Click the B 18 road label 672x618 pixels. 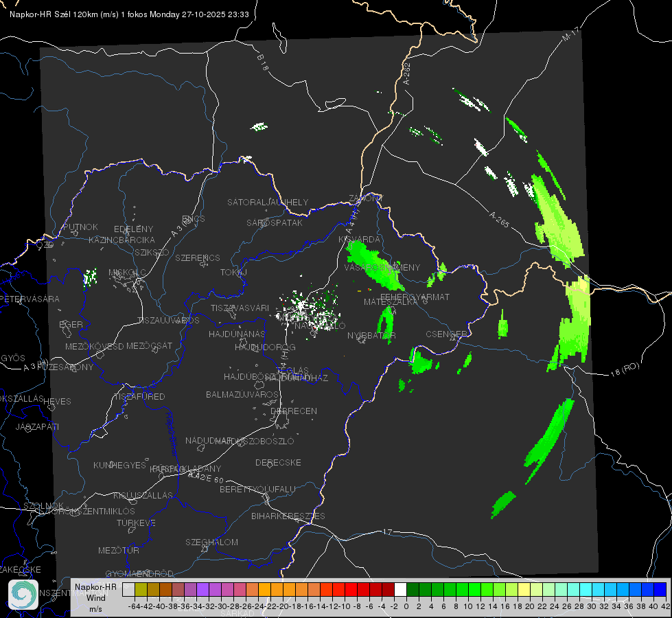[x=262, y=62]
